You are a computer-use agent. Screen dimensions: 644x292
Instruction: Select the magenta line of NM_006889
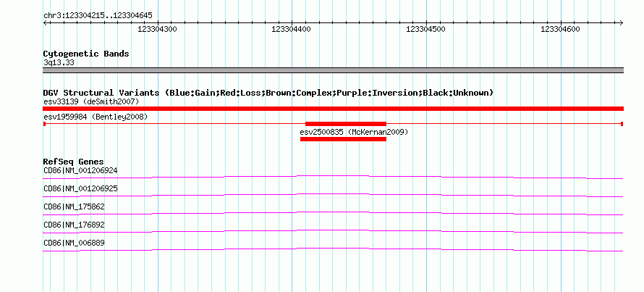click(333, 250)
